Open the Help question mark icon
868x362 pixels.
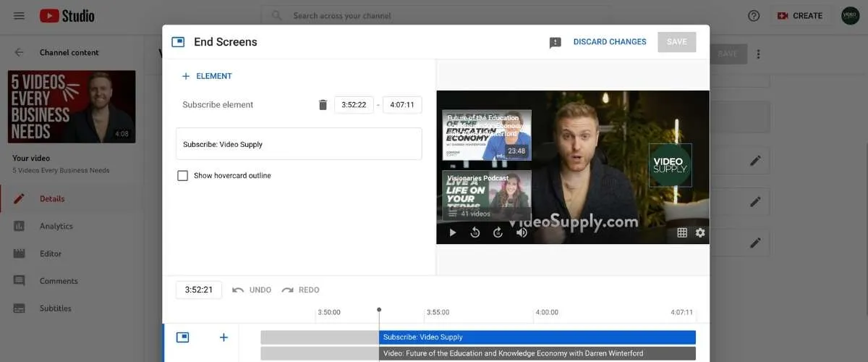[754, 15]
